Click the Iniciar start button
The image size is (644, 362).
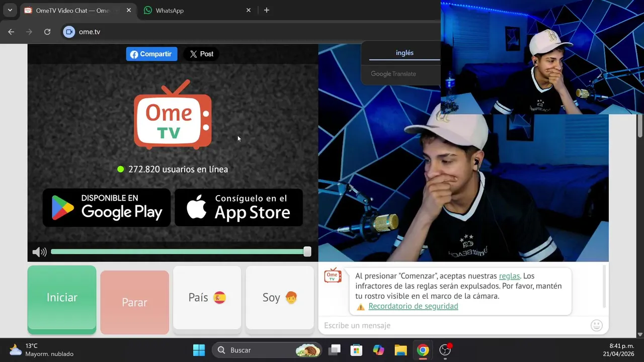tap(62, 298)
